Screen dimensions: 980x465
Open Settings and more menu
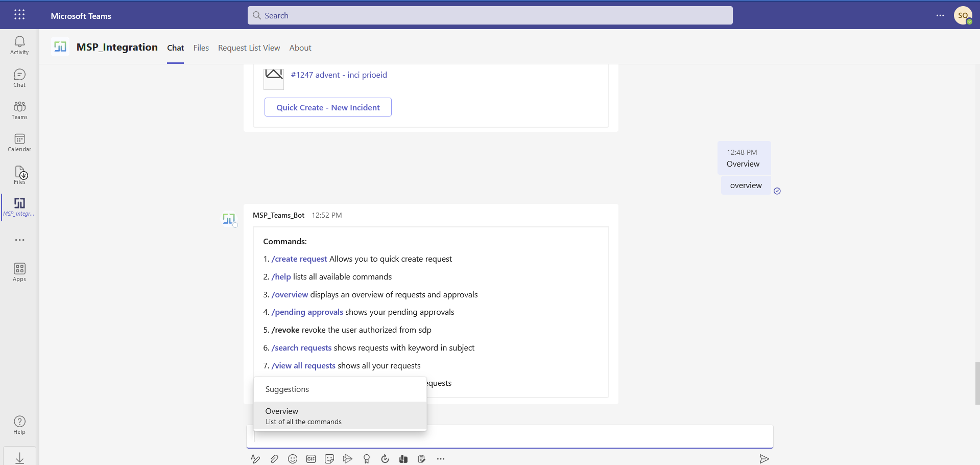940,15
